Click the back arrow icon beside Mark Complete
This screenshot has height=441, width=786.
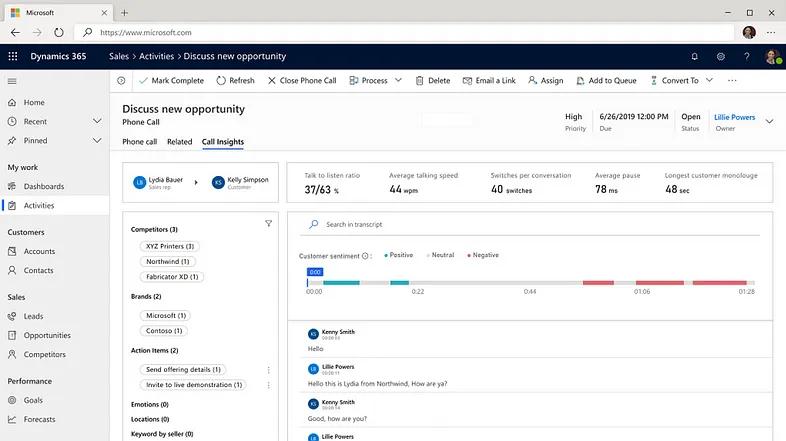pyautogui.click(x=121, y=80)
